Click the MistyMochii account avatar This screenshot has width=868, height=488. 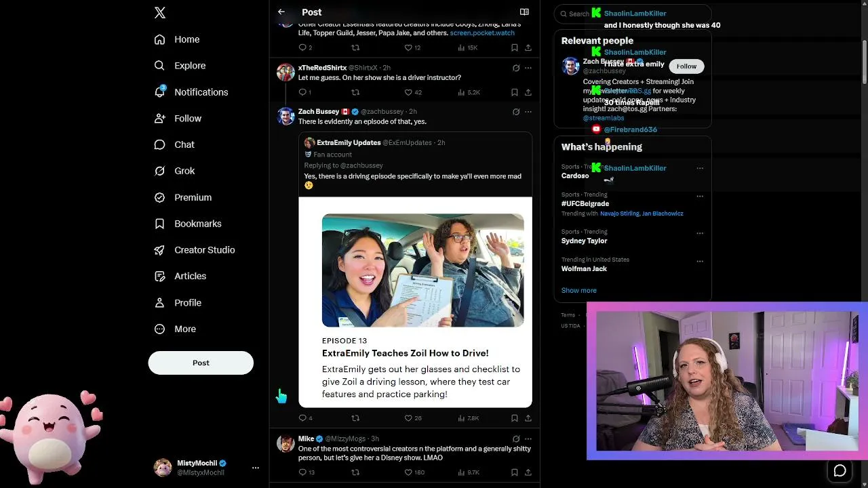163,468
